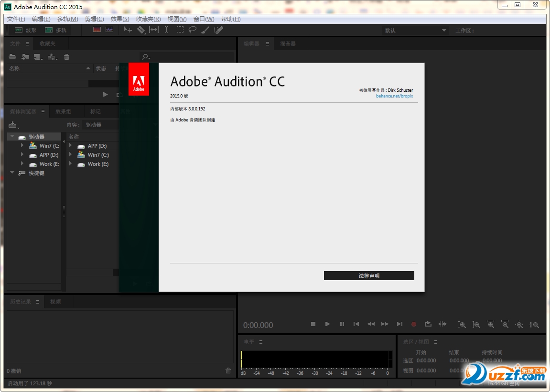The image size is (550, 392).
Task: Click the shortcut icon left of 内容 label
Action: (14, 125)
